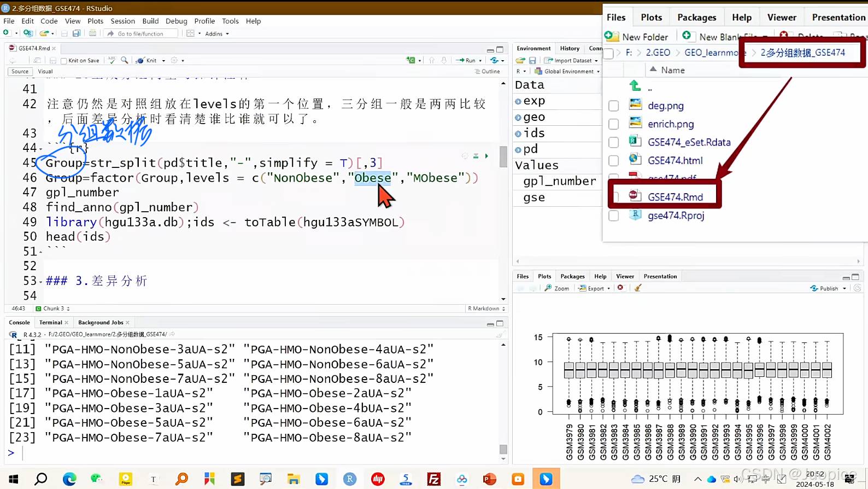This screenshot has height=489, width=868.
Task: Open the Session menu
Action: pyautogui.click(x=122, y=21)
